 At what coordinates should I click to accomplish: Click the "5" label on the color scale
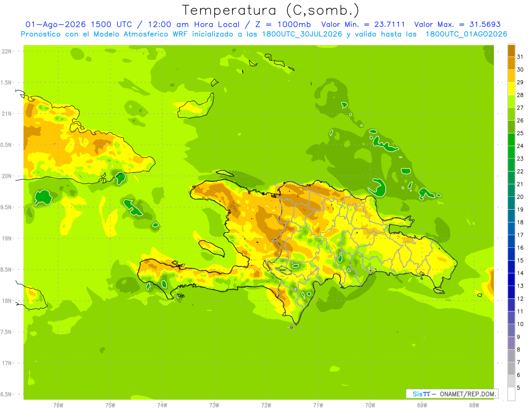(x=519, y=388)
